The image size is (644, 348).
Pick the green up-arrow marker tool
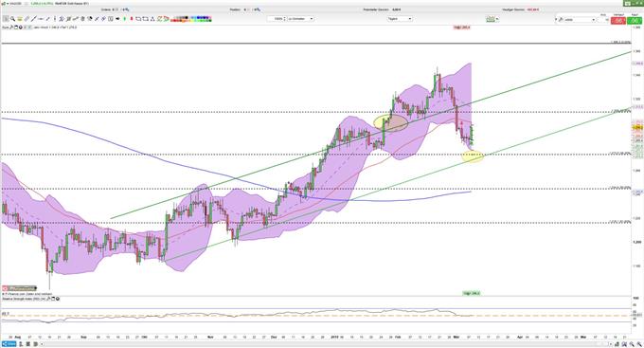pyautogui.click(x=124, y=19)
